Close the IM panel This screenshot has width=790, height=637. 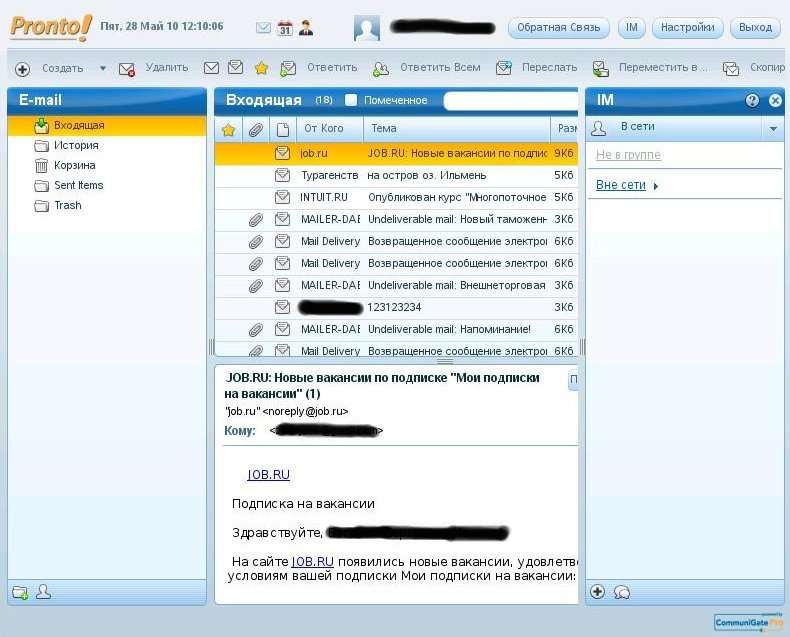[775, 100]
